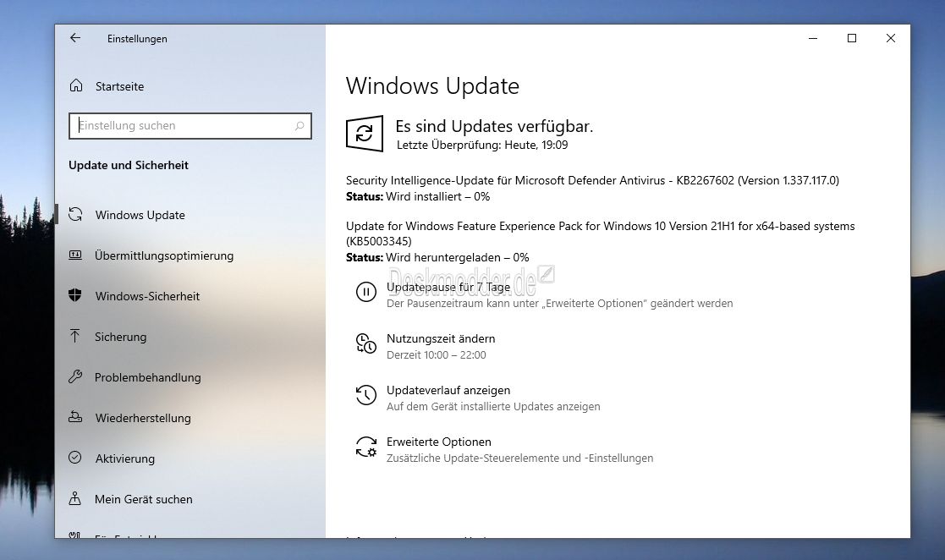This screenshot has height=560, width=945.
Task: Click 'Wird heruntergeladen – 0%' status
Action: click(457, 257)
